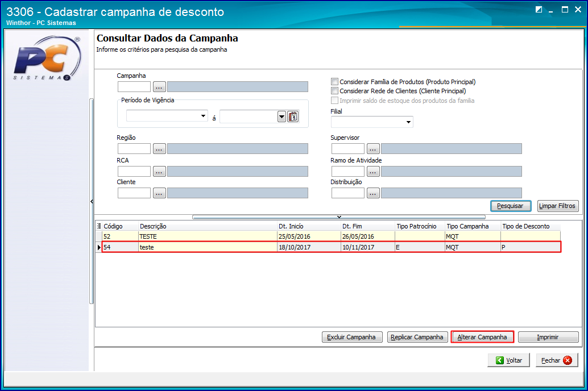The image size is (588, 391).
Task: Click the Região code input field
Action: coord(134,149)
